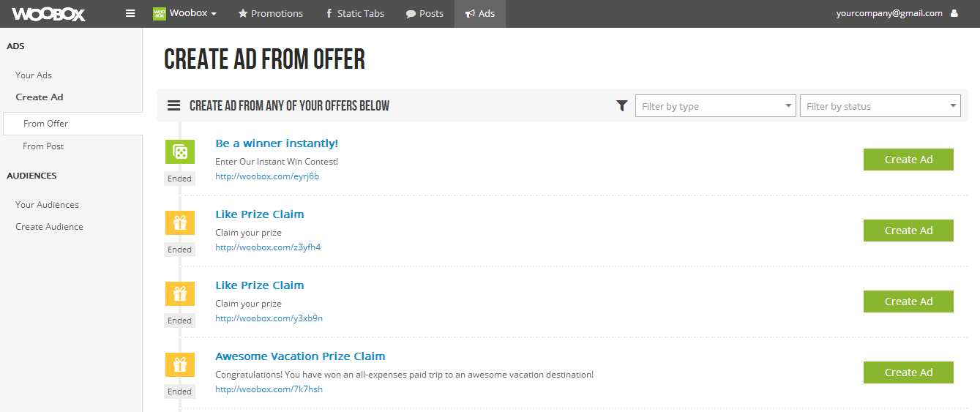Select Create Ad in sidebar
980x412 pixels.
(40, 97)
